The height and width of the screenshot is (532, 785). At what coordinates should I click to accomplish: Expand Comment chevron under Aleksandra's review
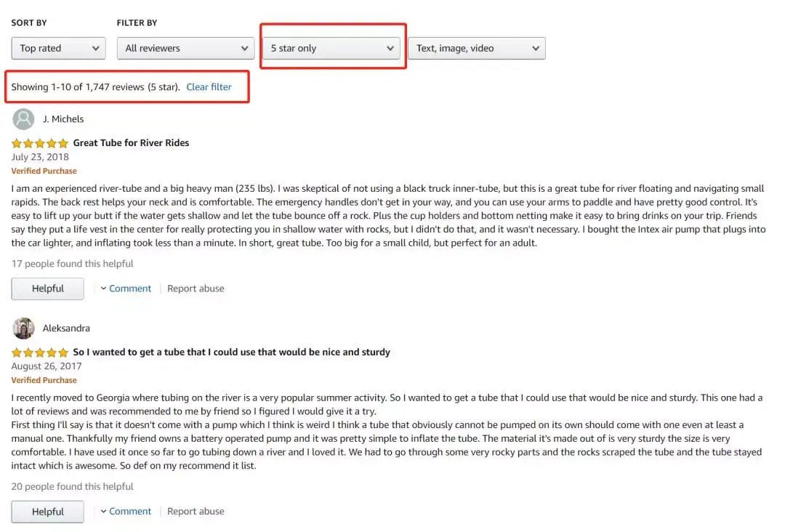tap(103, 511)
